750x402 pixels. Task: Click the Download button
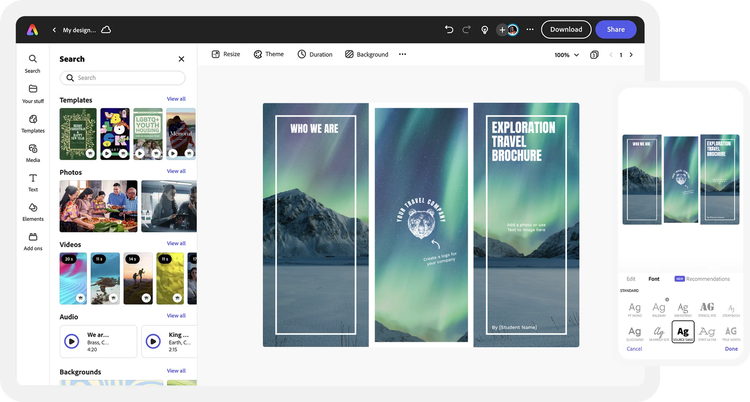coord(566,30)
